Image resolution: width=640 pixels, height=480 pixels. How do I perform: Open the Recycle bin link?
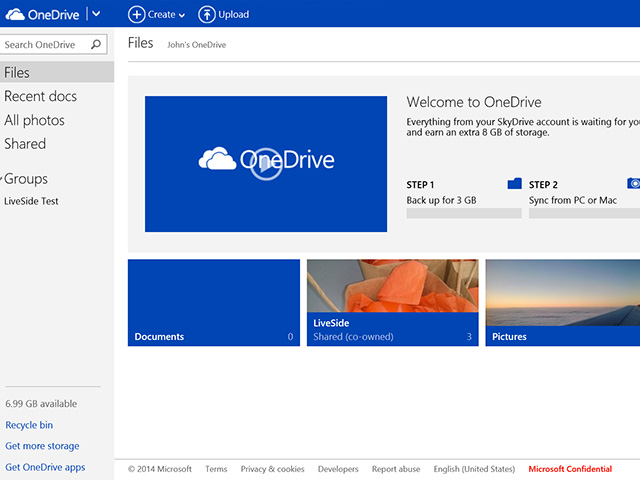pyautogui.click(x=29, y=425)
